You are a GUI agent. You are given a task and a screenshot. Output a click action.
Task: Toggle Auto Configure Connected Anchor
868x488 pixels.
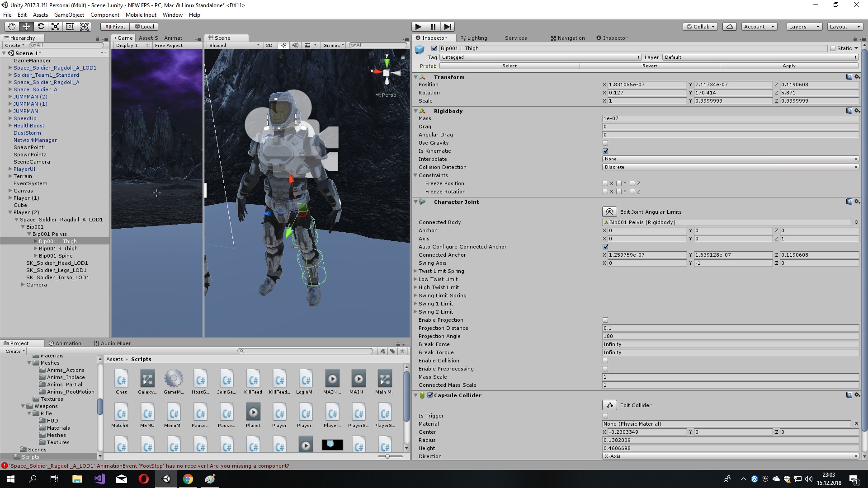[605, 247]
